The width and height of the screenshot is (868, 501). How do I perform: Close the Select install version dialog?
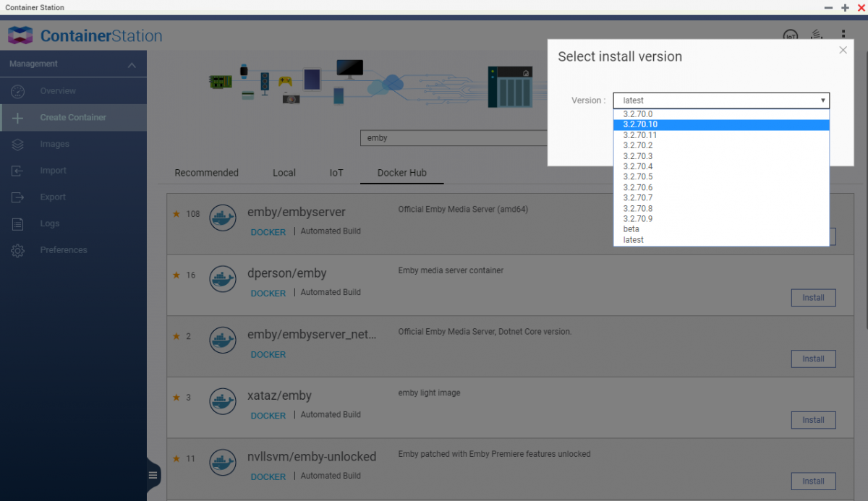[x=843, y=50]
